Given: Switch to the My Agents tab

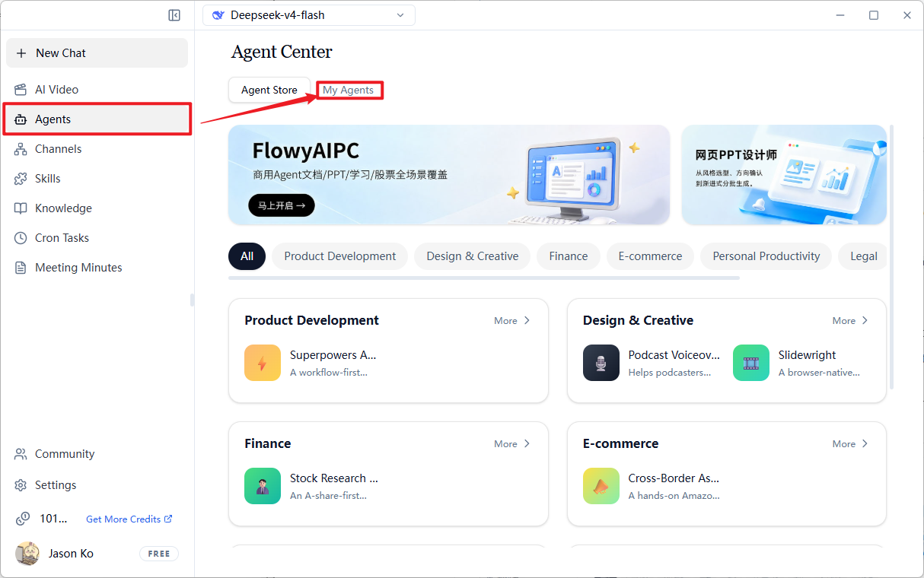Looking at the screenshot, I should [349, 91].
